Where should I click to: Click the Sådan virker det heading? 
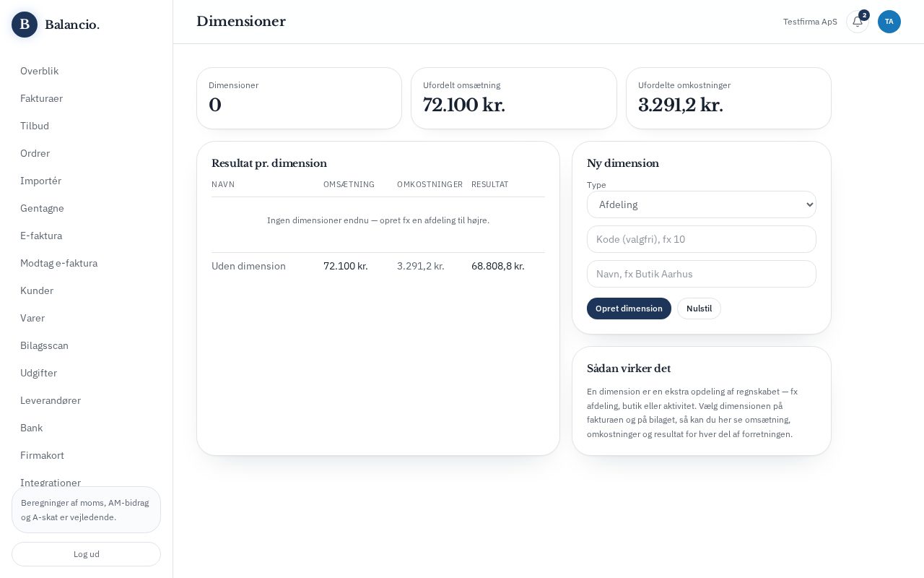(629, 368)
